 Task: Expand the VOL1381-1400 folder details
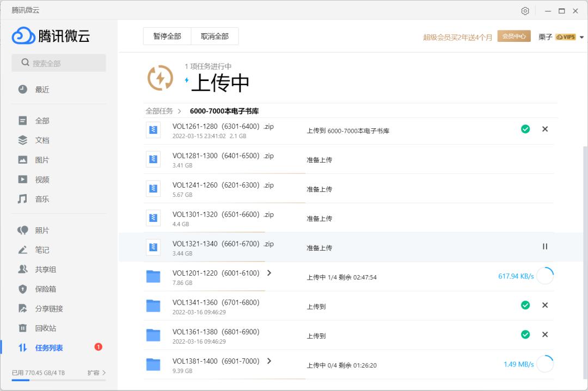pos(269,361)
